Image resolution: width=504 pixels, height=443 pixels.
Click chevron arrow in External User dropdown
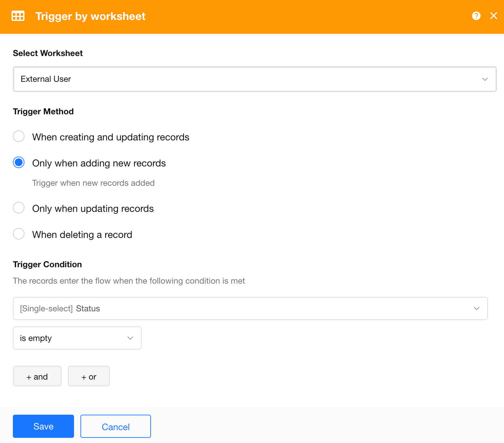click(485, 79)
